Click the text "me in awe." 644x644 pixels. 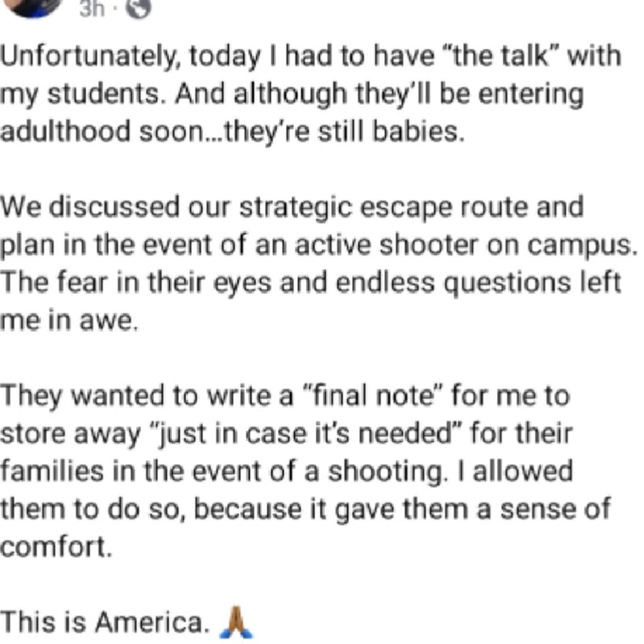coord(69,320)
